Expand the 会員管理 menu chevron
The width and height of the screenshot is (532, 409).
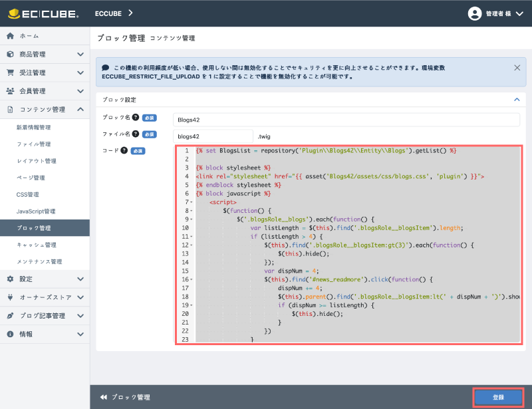[x=80, y=91]
